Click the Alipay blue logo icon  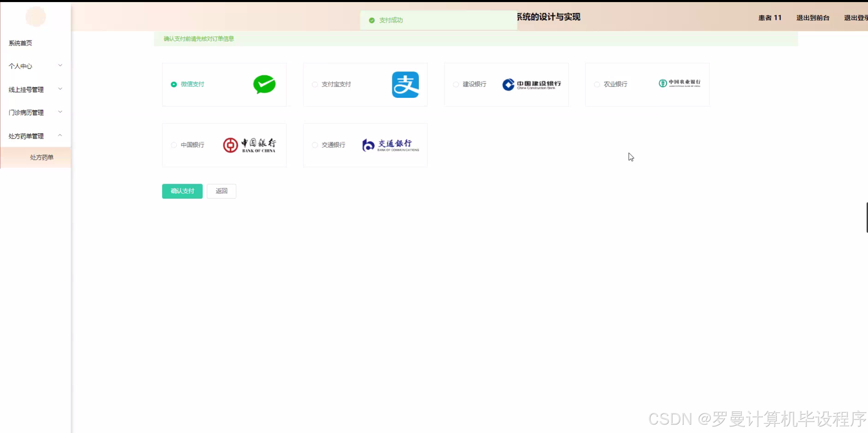(405, 85)
